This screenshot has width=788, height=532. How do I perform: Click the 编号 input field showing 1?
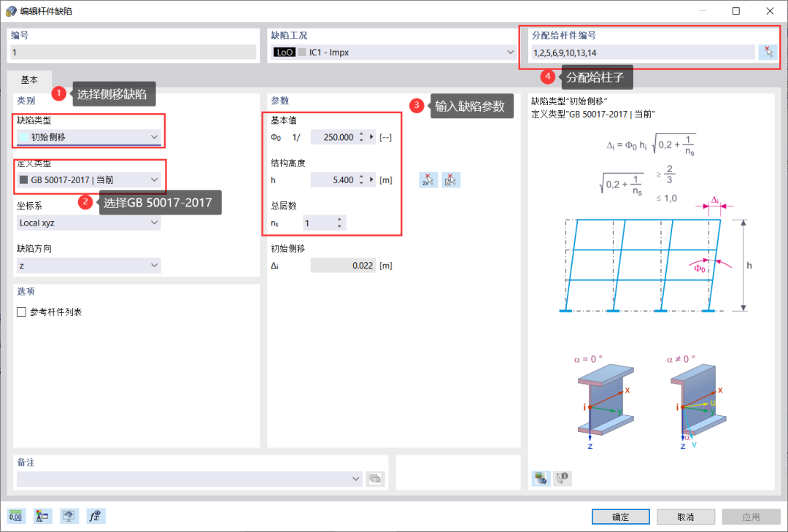(x=134, y=53)
